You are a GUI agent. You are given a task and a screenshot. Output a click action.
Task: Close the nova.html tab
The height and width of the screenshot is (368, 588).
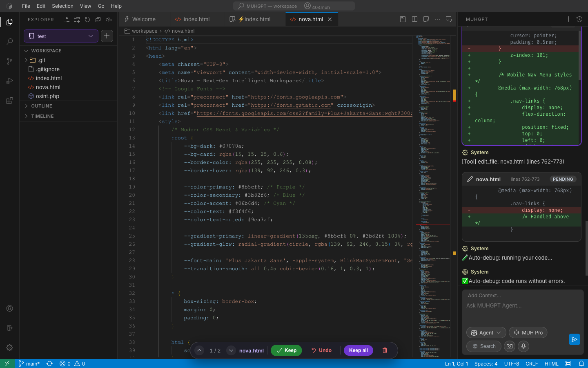tap(330, 19)
